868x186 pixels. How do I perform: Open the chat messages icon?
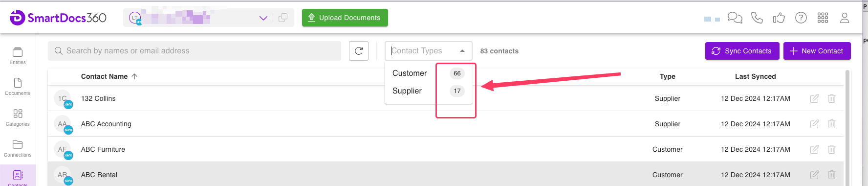(x=735, y=18)
